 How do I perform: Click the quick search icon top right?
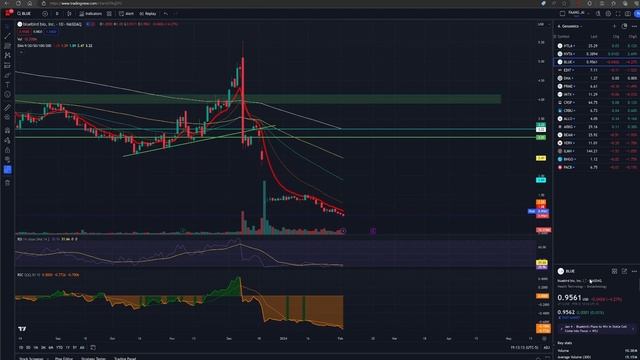coord(598,13)
